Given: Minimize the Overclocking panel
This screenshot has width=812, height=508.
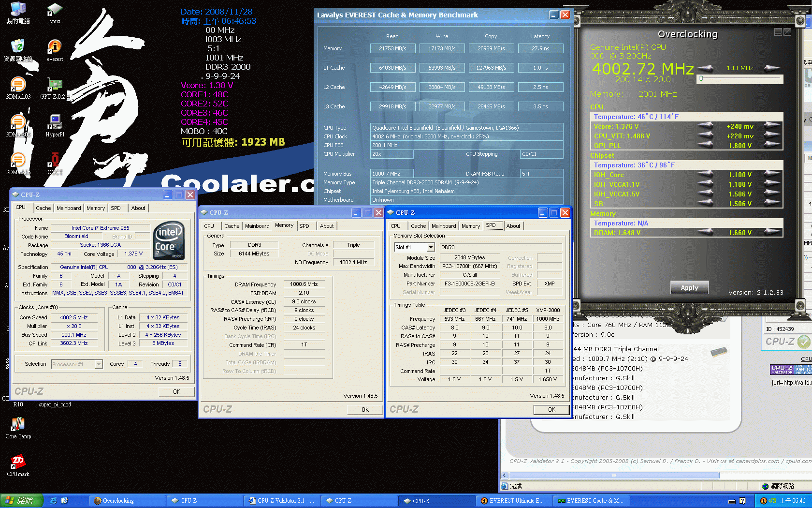Looking at the screenshot, I should 778,32.
